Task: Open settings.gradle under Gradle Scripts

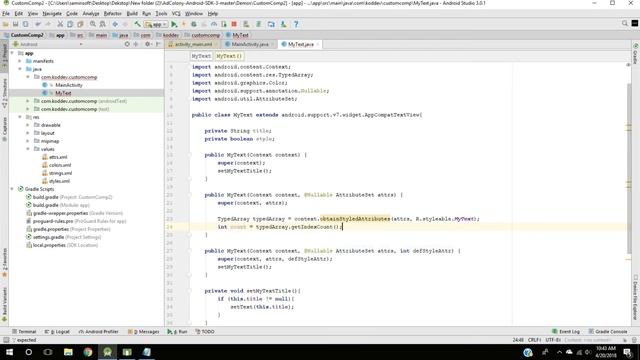Action: pyautogui.click(x=48, y=237)
